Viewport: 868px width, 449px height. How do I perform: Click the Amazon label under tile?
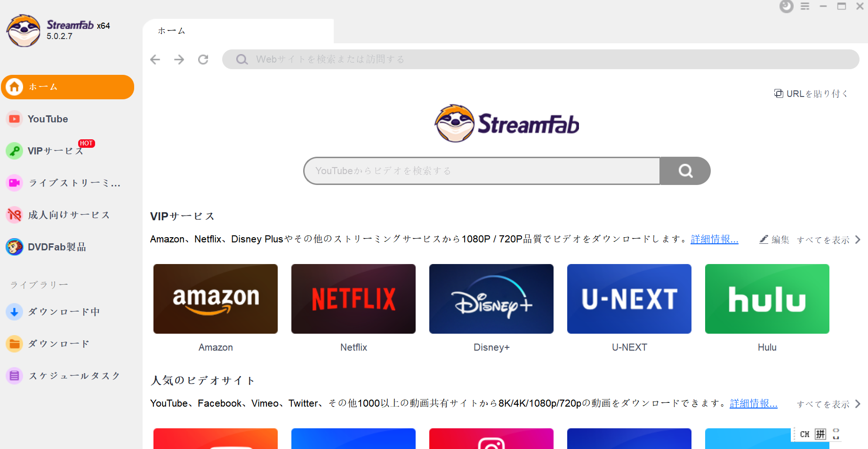(x=216, y=347)
